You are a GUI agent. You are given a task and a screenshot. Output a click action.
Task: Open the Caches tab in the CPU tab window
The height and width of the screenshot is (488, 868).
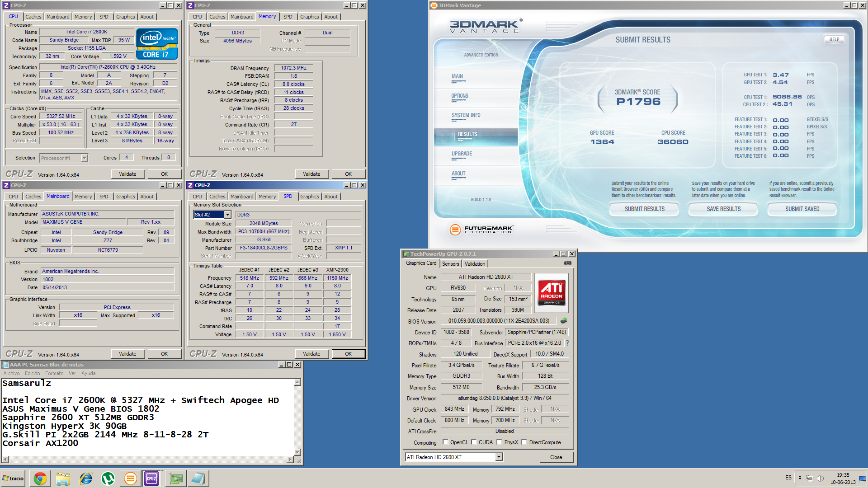click(33, 17)
